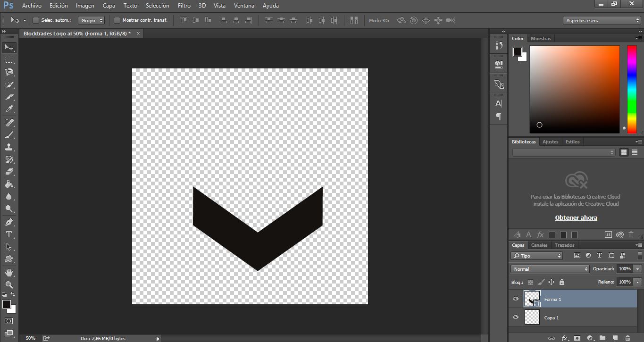The height and width of the screenshot is (342, 644).
Task: Open the Aspectos esen. workspace dropdown
Action: pyautogui.click(x=602, y=20)
